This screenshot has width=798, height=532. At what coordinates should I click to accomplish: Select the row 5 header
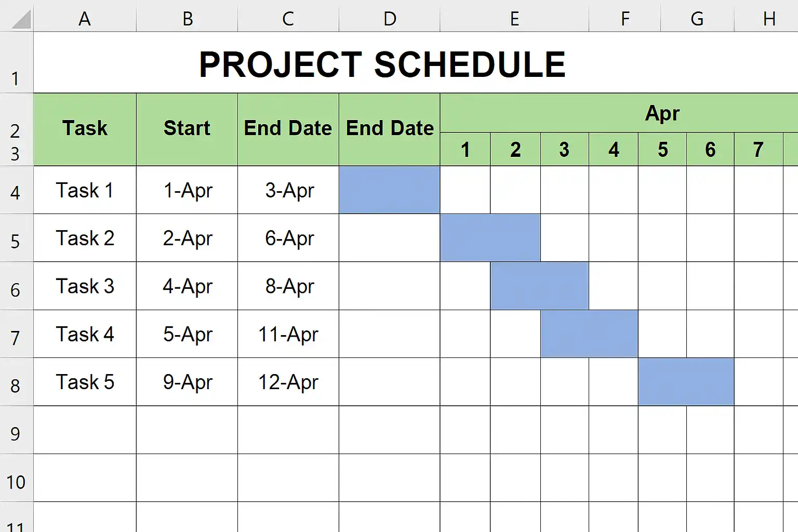(x=16, y=240)
